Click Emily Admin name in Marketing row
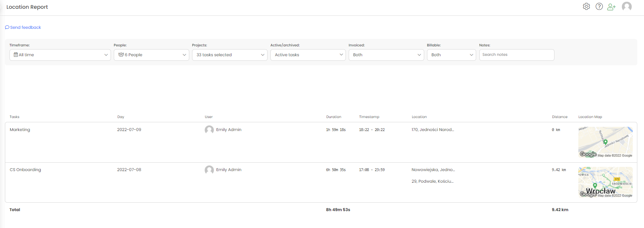 pyautogui.click(x=229, y=130)
